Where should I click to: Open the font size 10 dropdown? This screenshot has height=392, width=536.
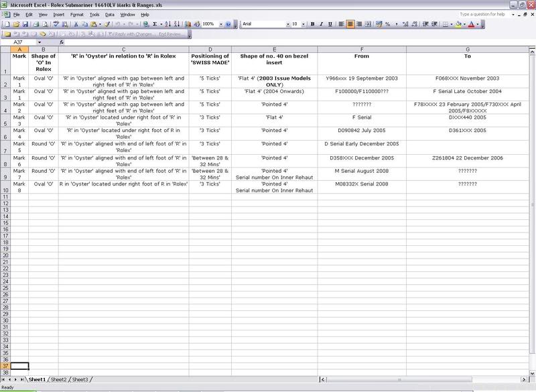(x=304, y=24)
